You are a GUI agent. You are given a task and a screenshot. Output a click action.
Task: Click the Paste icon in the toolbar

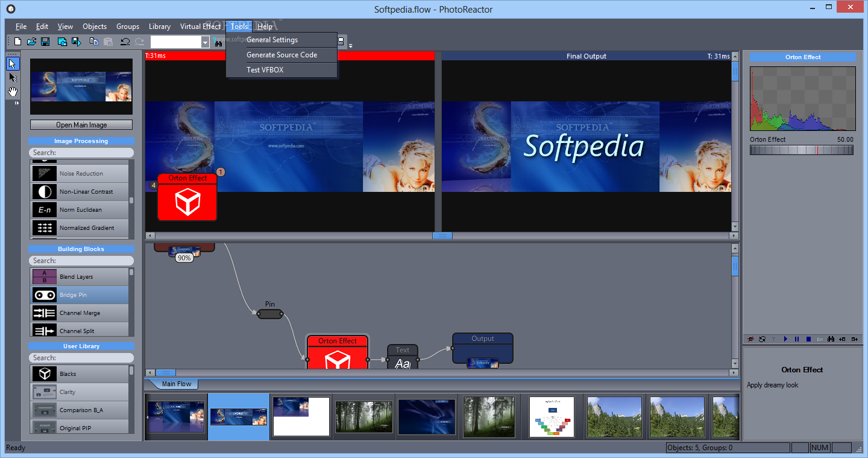108,42
